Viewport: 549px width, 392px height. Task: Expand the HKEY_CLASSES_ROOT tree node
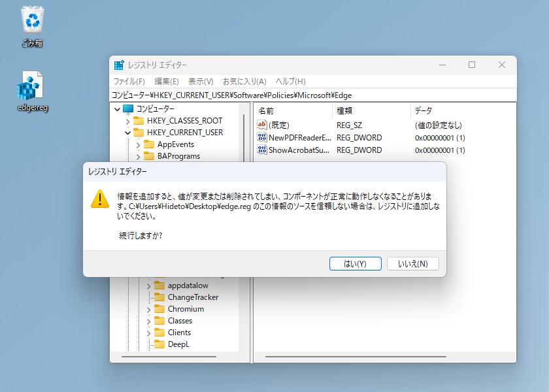point(128,121)
